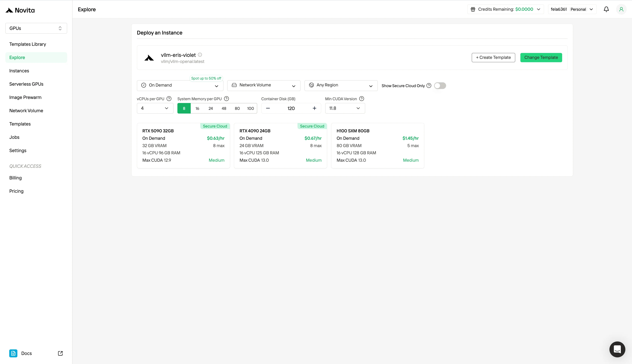The height and width of the screenshot is (364, 632).
Task: Open Settings in sidebar
Action: (x=36, y=150)
